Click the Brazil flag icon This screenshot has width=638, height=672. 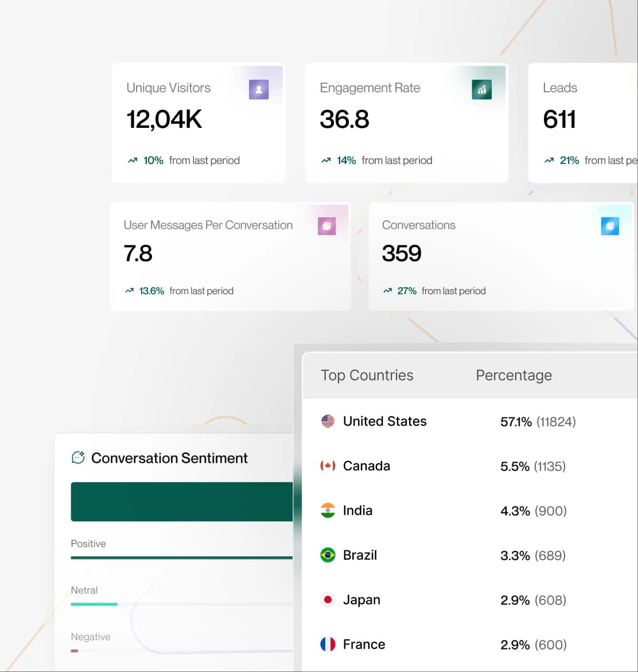[x=327, y=554]
